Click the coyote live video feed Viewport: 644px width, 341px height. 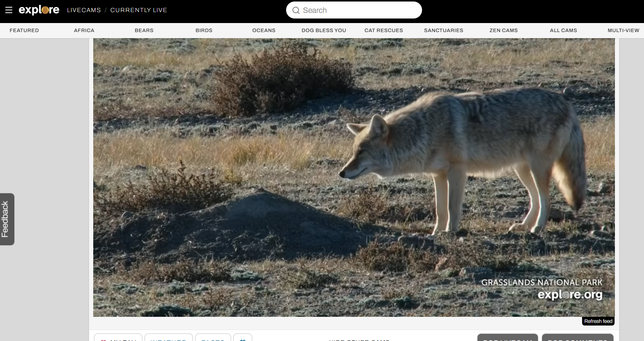354,177
